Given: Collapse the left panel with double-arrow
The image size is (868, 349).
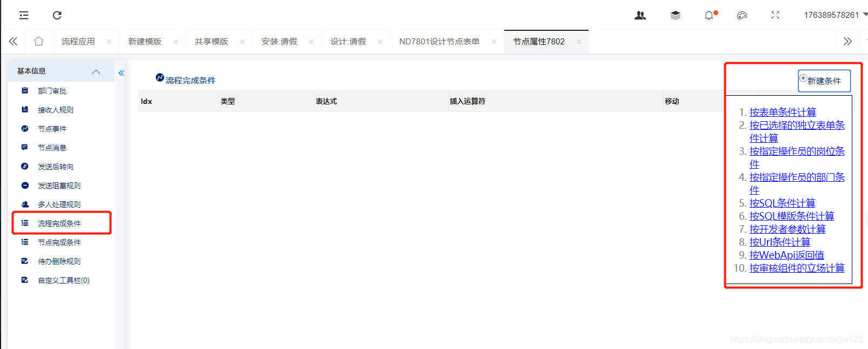Looking at the screenshot, I should click(121, 73).
